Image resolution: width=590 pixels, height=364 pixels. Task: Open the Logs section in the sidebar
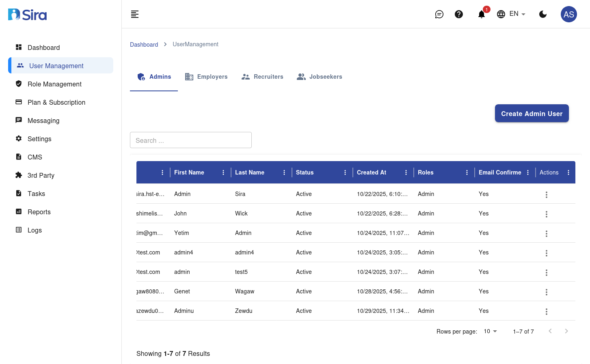tap(35, 230)
